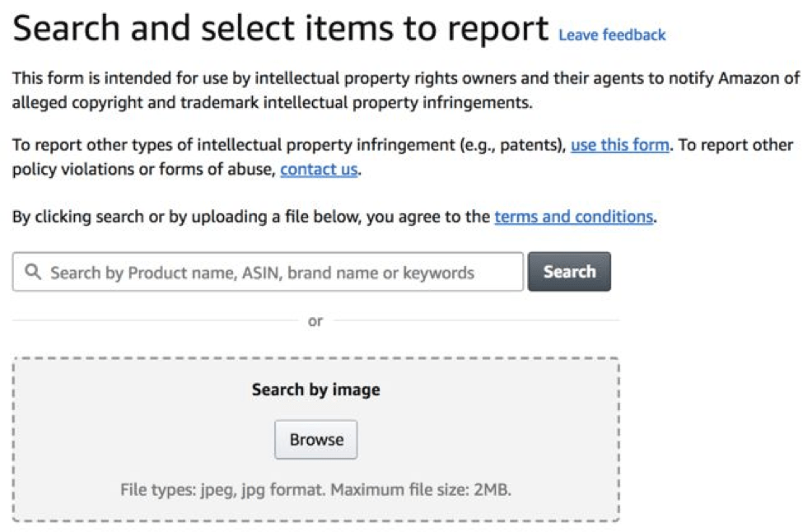This screenshot has height=532, width=803.
Task: Focus the product name or ASIN search field
Action: pyautogui.click(x=268, y=272)
